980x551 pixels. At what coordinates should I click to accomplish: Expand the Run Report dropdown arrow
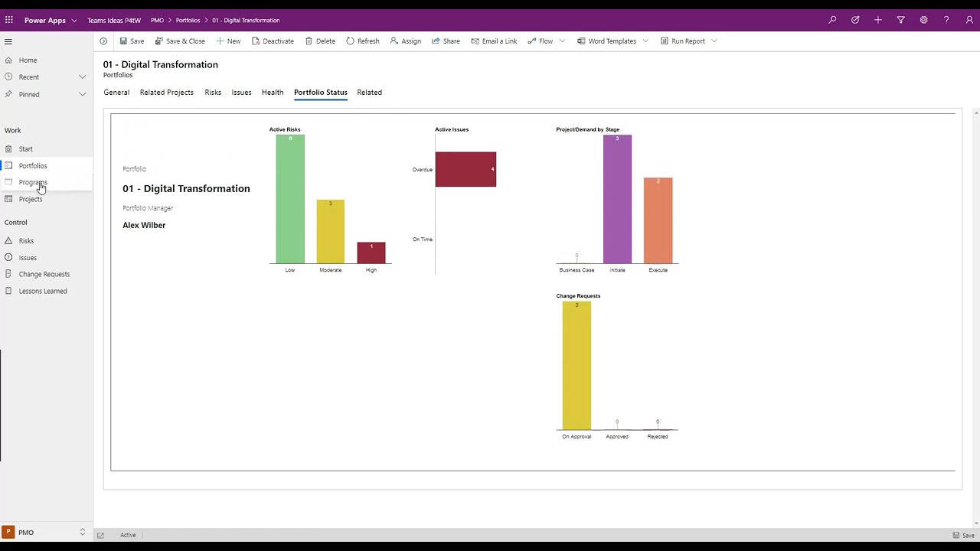714,41
